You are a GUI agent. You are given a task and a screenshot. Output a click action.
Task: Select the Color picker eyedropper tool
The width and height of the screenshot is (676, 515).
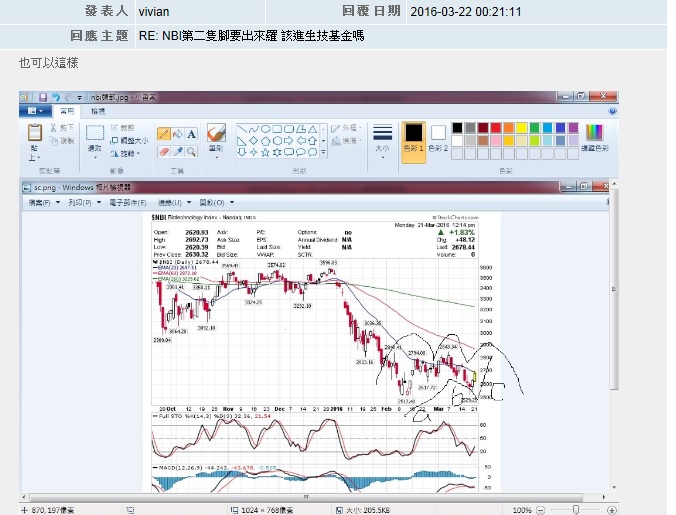tap(178, 152)
